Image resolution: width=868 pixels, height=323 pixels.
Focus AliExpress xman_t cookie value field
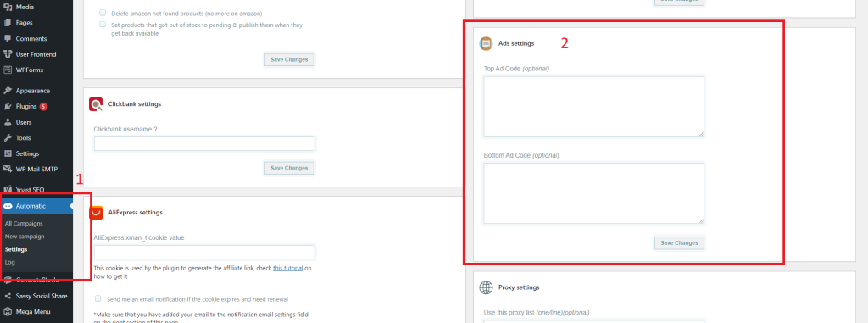(x=204, y=252)
